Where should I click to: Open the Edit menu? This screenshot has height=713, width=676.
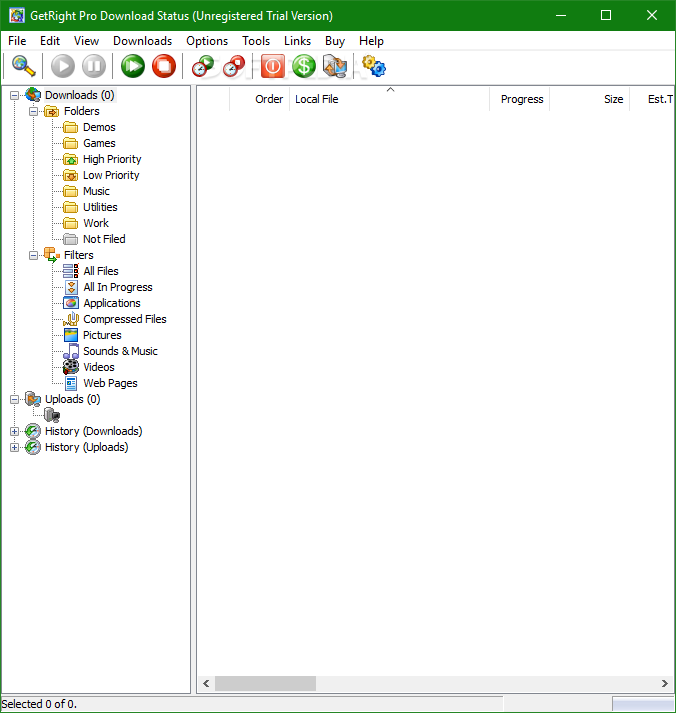point(50,41)
